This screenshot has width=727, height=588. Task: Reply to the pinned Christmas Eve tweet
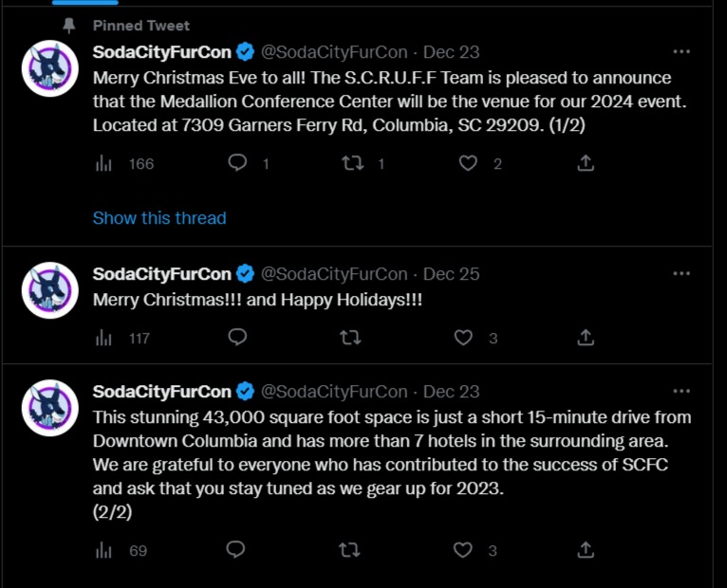coord(237,163)
